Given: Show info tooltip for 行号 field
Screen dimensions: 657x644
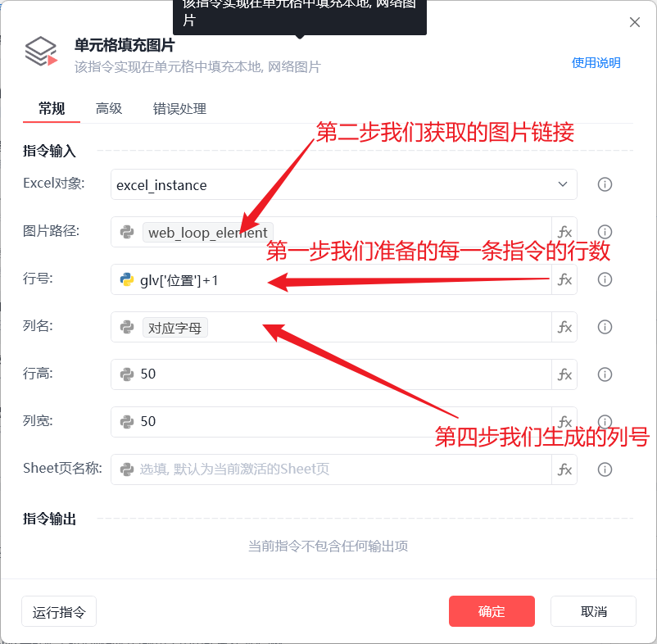Looking at the screenshot, I should (x=605, y=279).
